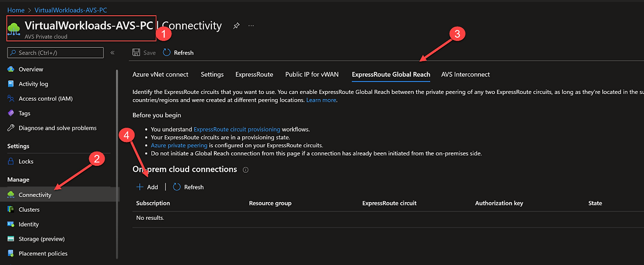The height and width of the screenshot is (265, 644).
Task: Click the Subscription column header
Action: point(153,203)
